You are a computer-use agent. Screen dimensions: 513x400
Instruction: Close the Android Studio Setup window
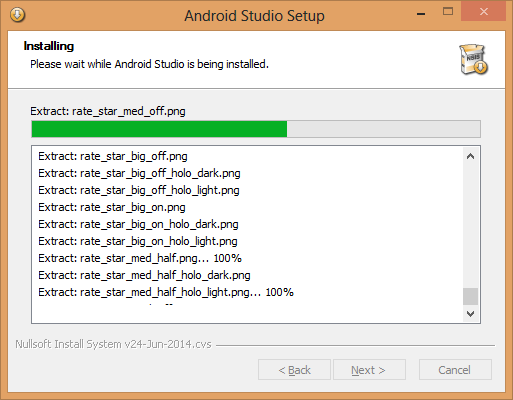pos(484,11)
